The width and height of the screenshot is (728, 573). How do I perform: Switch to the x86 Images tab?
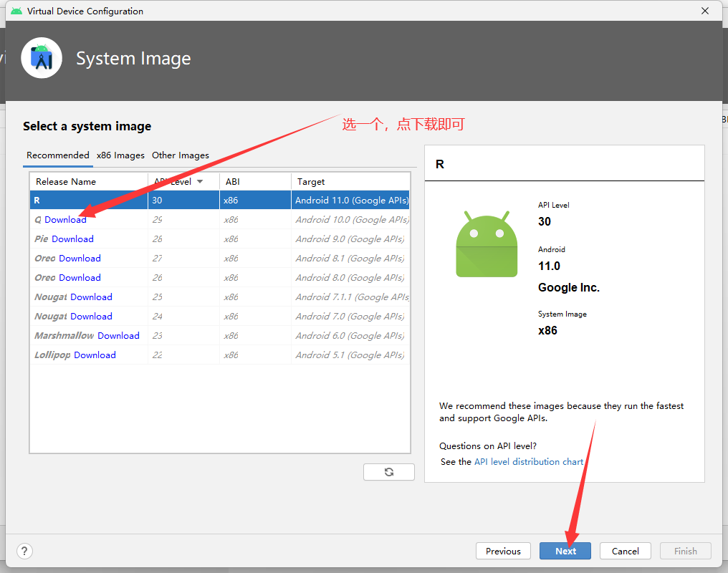120,155
